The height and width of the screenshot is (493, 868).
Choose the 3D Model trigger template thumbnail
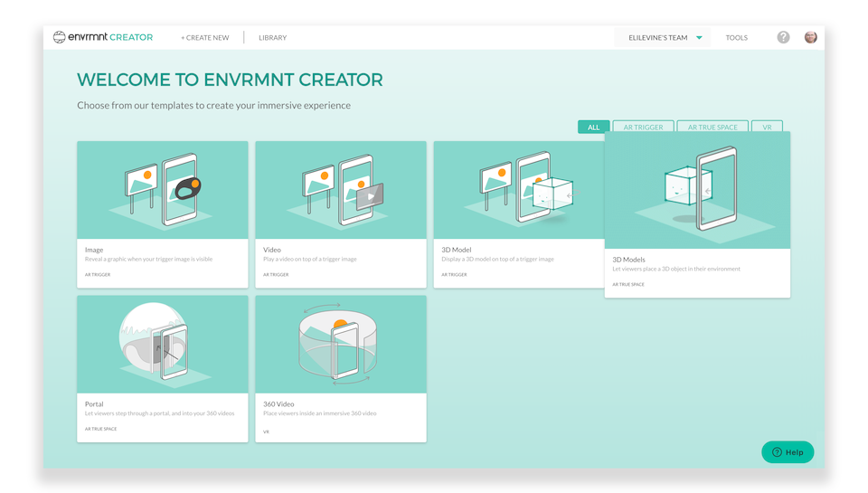tap(519, 190)
